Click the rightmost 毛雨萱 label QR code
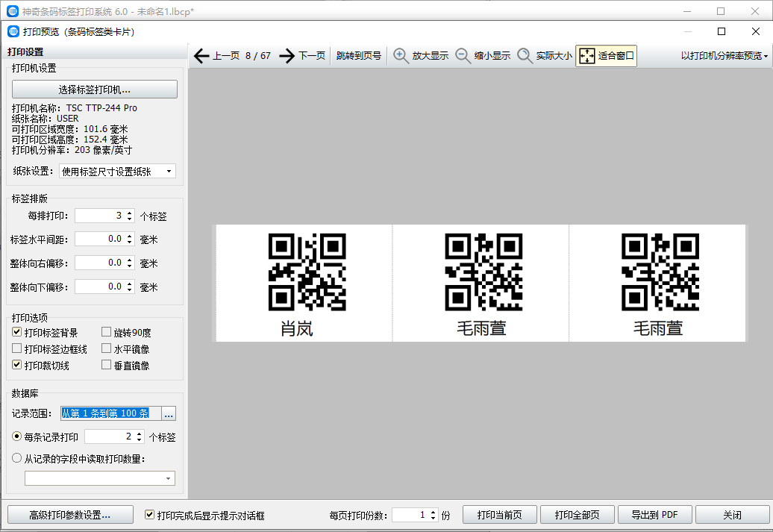The width and height of the screenshot is (773, 532). click(660, 272)
